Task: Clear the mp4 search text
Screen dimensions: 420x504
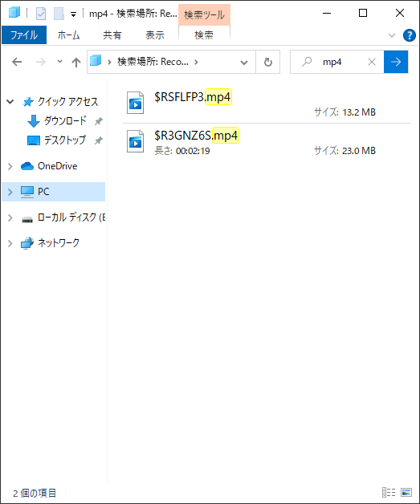Action: 372,62
